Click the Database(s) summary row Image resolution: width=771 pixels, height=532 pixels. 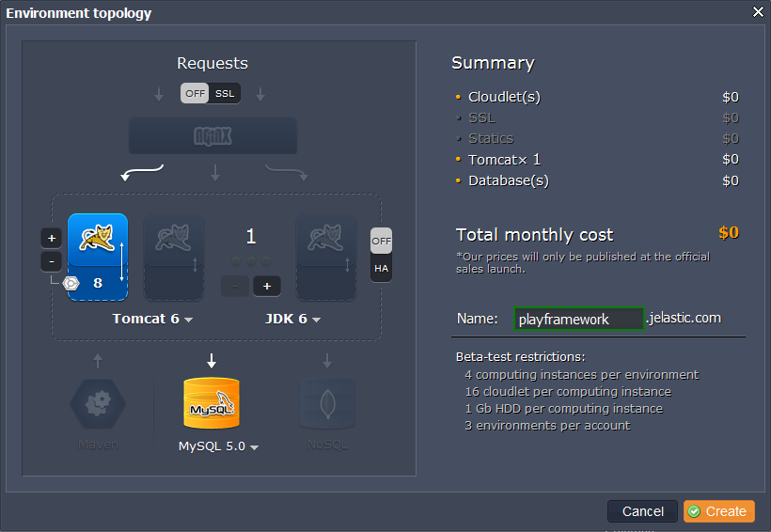click(x=597, y=181)
